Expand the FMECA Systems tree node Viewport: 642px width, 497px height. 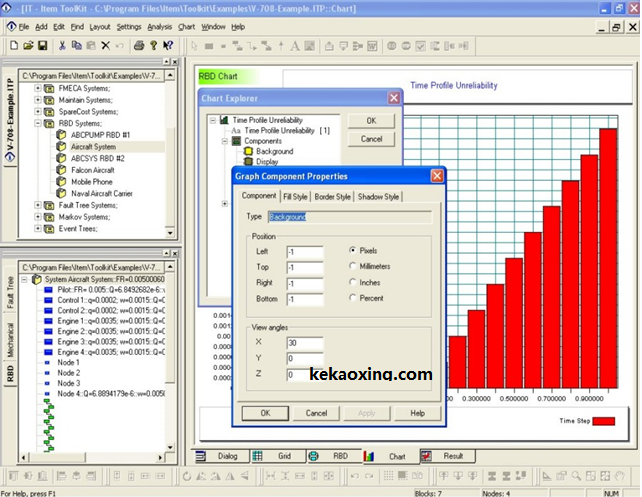pos(38,87)
